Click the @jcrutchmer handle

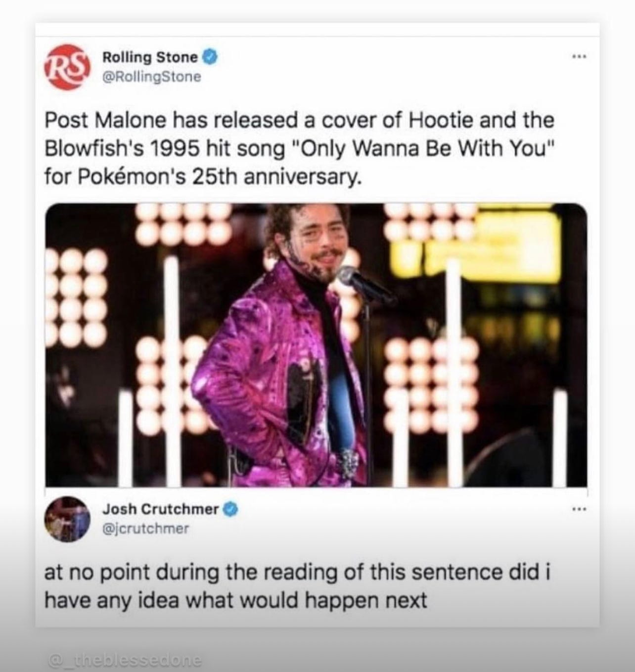click(x=145, y=528)
